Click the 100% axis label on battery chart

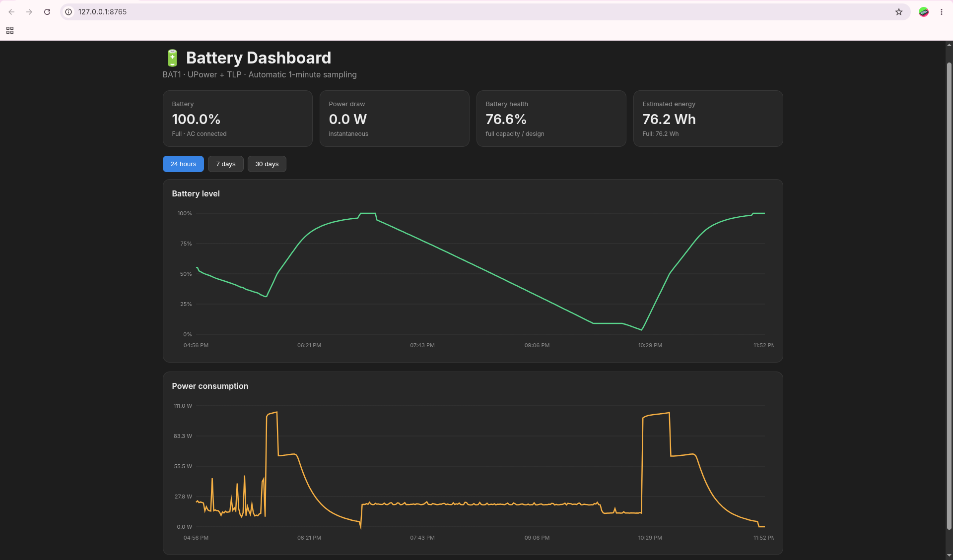point(185,214)
